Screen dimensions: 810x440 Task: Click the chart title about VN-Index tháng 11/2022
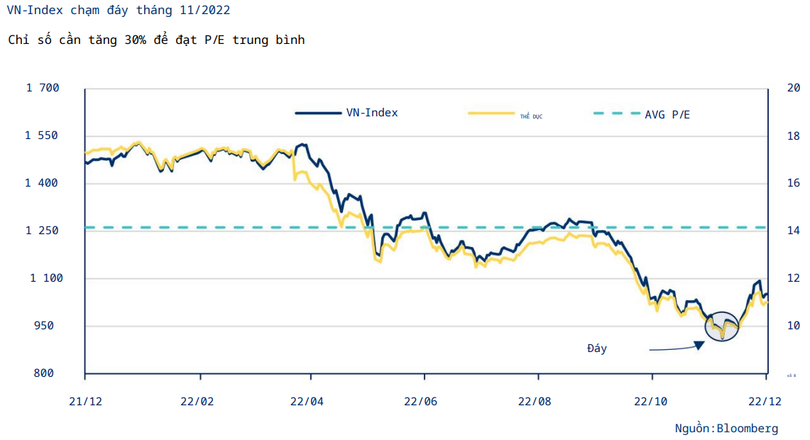(116, 13)
